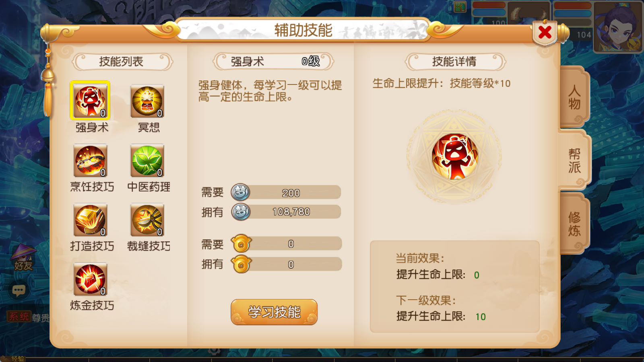Choose the 中医药理 leaf icon

pos(147,160)
